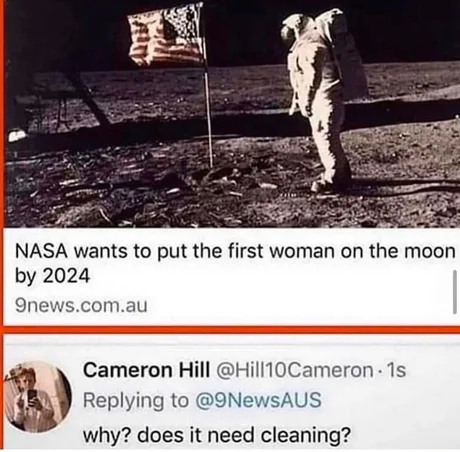The height and width of the screenshot is (452, 460).
Task: Click the 'Replying to' label
Action: pos(136,401)
